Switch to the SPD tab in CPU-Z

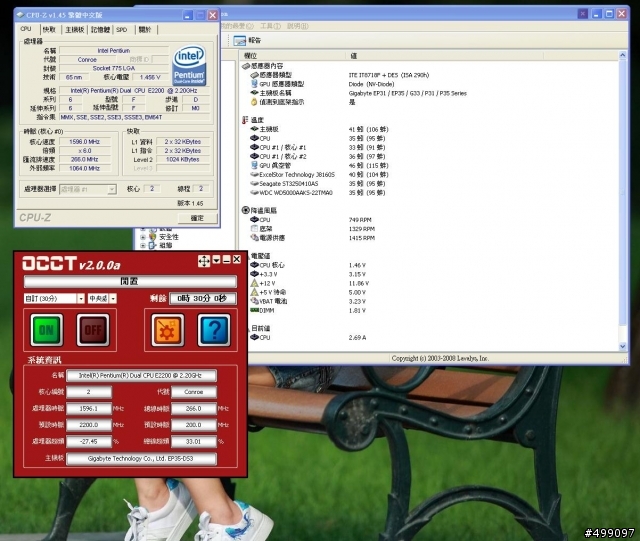click(x=122, y=29)
